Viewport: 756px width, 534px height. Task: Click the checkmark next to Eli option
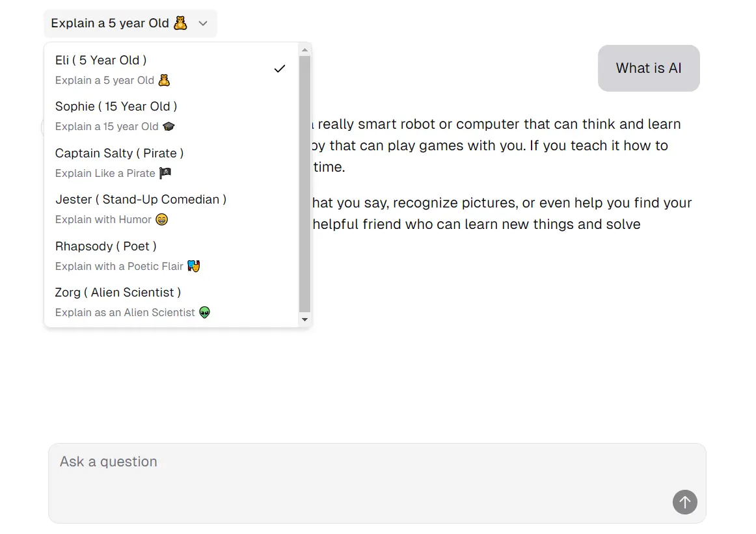(x=280, y=68)
